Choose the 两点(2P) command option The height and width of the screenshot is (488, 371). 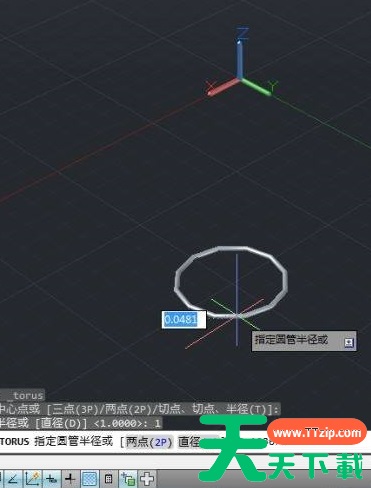(x=149, y=442)
